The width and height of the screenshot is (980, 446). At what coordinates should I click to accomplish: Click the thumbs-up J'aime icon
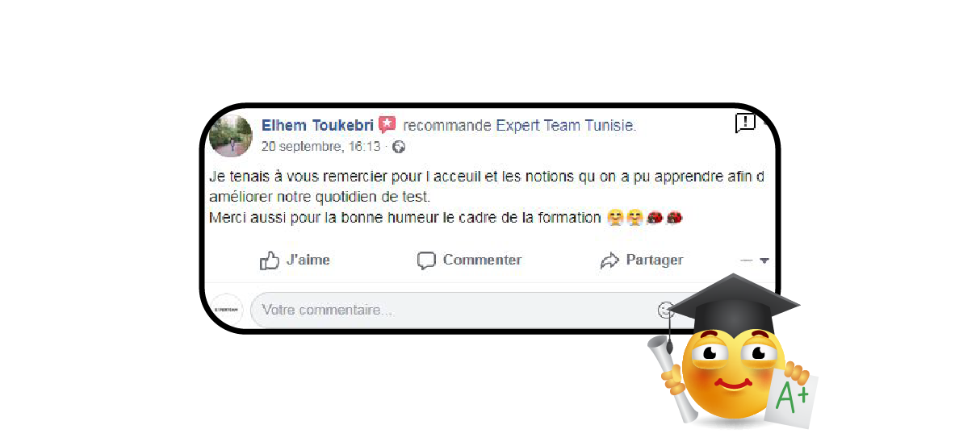click(269, 261)
